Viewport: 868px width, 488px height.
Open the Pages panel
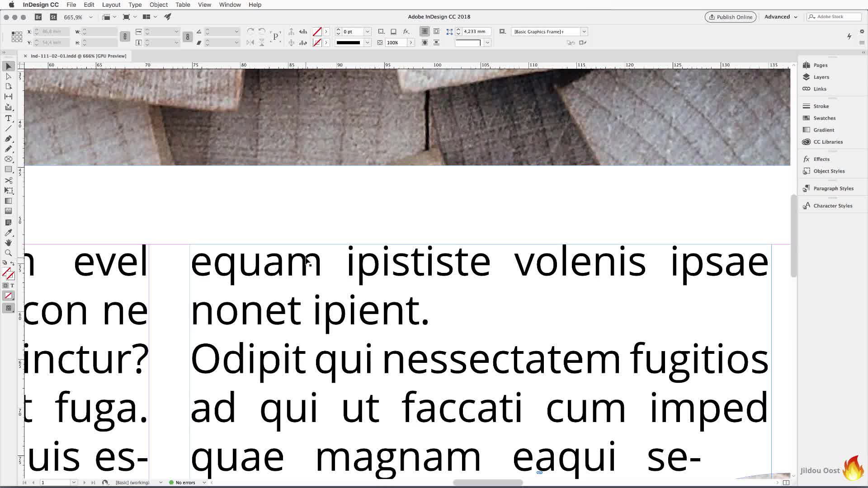(820, 65)
